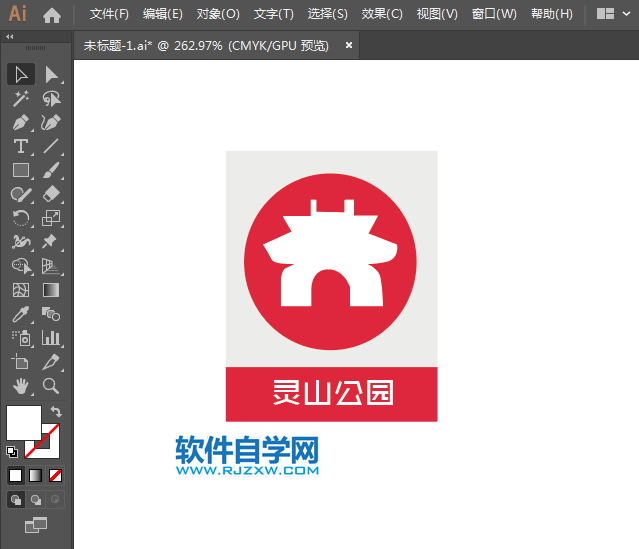Viewport: 639px width, 549px height.
Task: Click the white Fill color box
Action: point(24,423)
